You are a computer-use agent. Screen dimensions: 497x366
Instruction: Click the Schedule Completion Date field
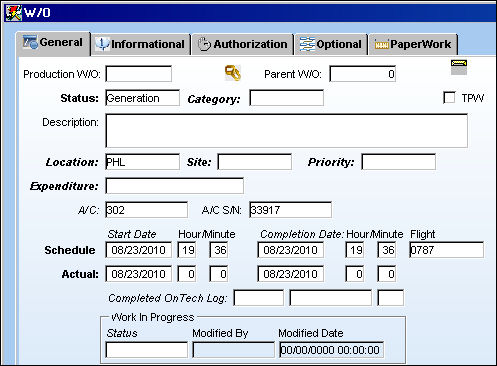(x=290, y=250)
